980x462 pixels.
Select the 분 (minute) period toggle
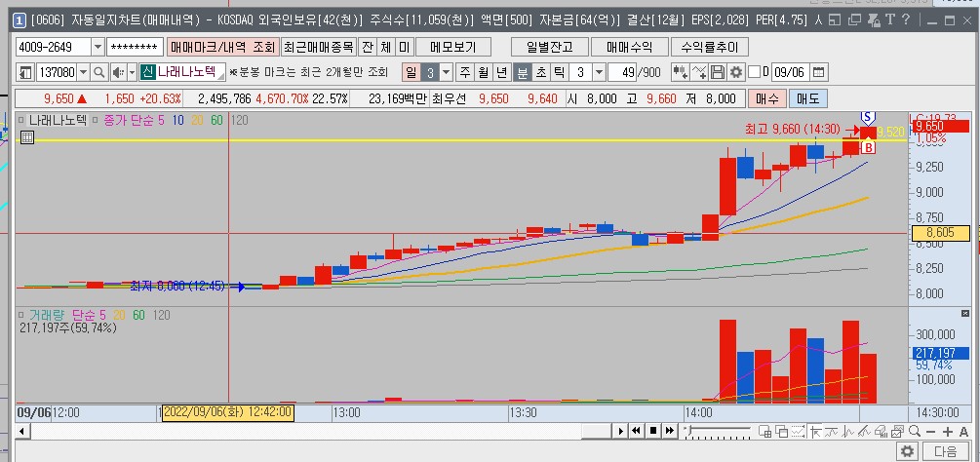pos(523,72)
